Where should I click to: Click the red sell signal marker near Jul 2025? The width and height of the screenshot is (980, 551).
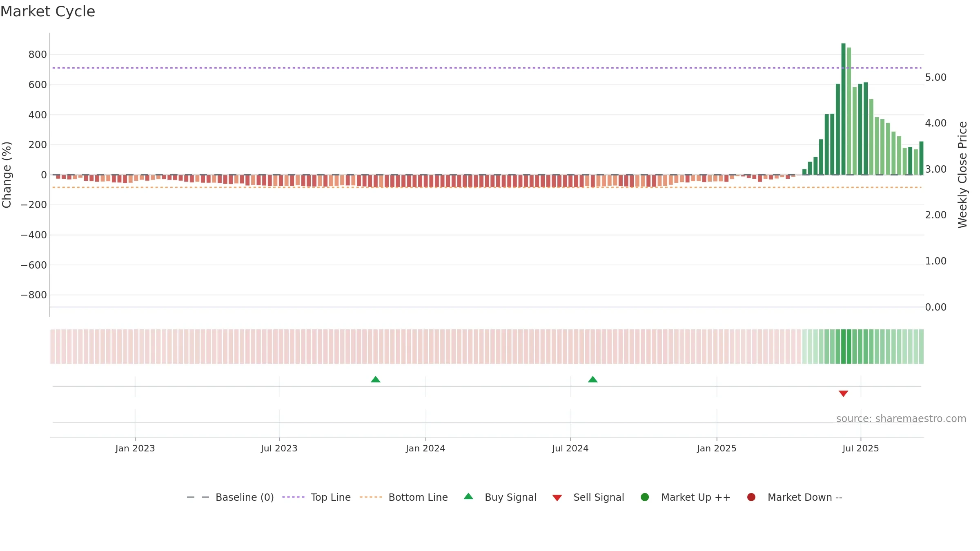(x=844, y=393)
